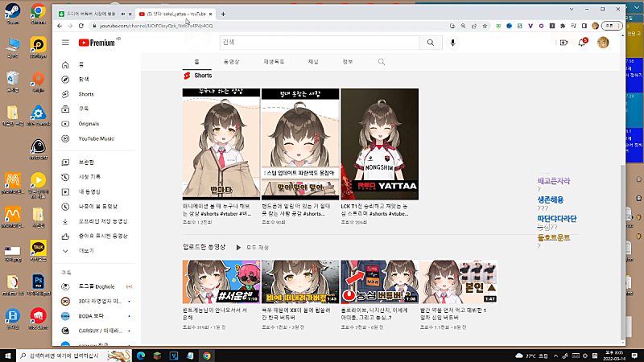The height and width of the screenshot is (362, 644).
Task: Click the YouTube search input field
Action: pos(320,43)
